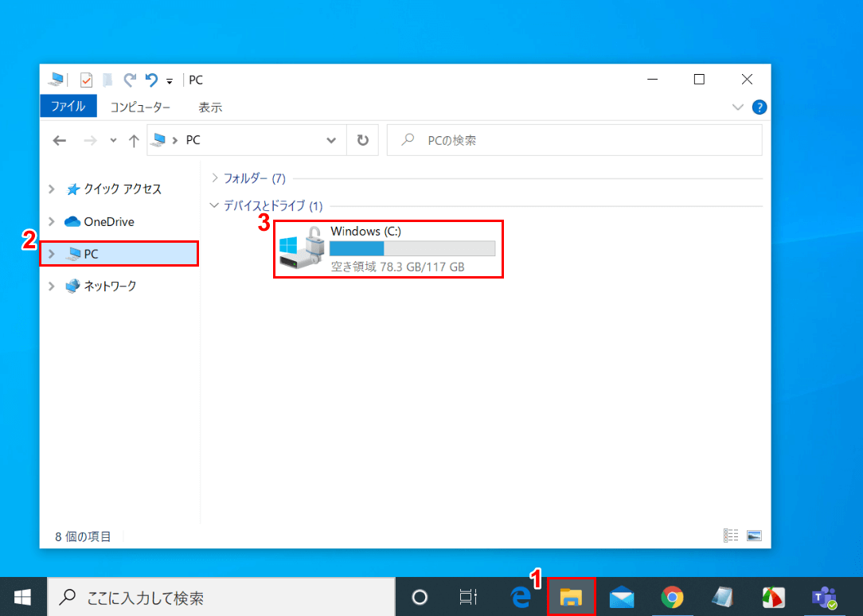This screenshot has height=616, width=863.
Task: Navigate up one folder level
Action: [134, 140]
